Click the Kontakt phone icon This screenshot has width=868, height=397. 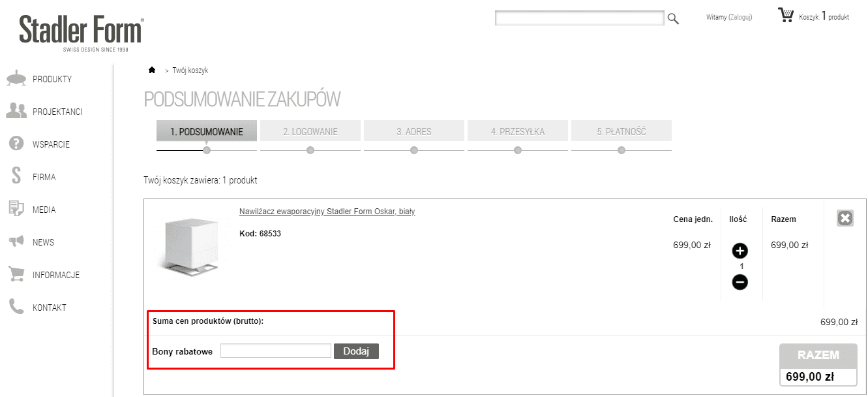(16, 307)
